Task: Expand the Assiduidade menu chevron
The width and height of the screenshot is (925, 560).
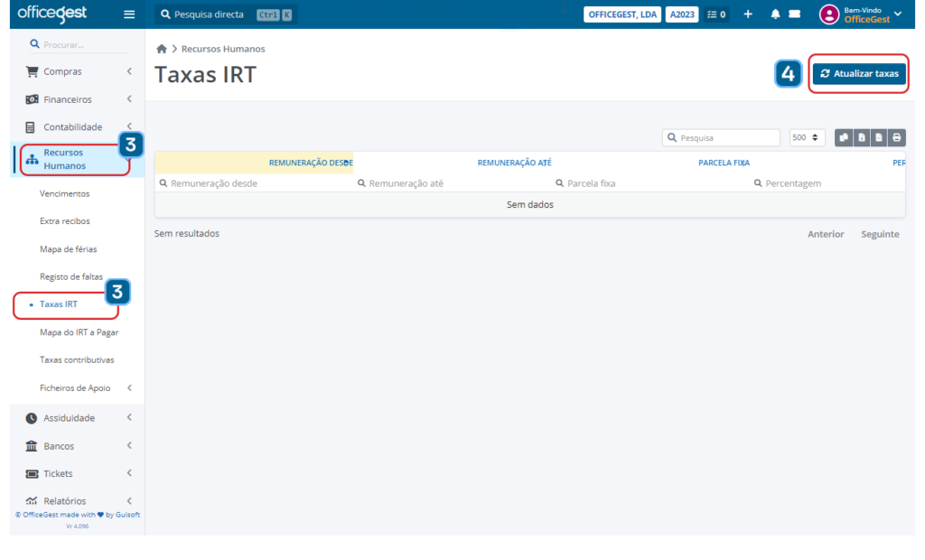Action: [129, 418]
